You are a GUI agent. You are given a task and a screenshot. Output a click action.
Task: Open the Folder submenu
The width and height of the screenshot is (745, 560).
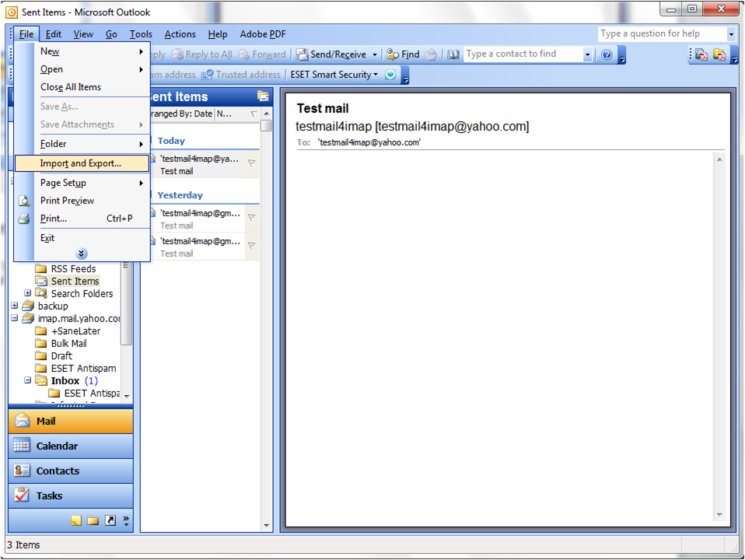pos(82,144)
